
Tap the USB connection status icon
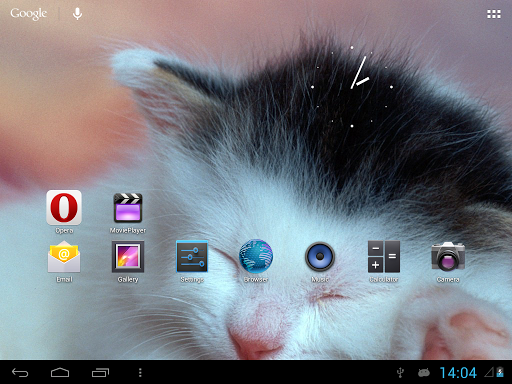[401, 373]
